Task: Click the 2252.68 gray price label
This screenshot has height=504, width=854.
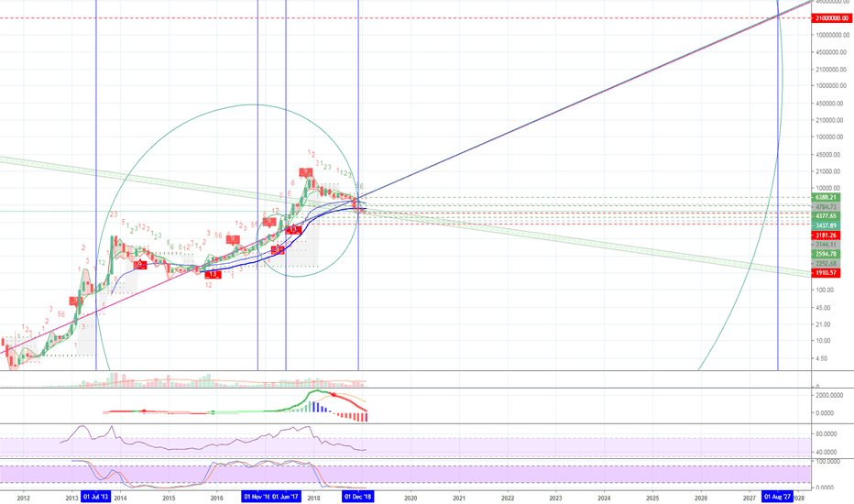Action: coord(826,264)
